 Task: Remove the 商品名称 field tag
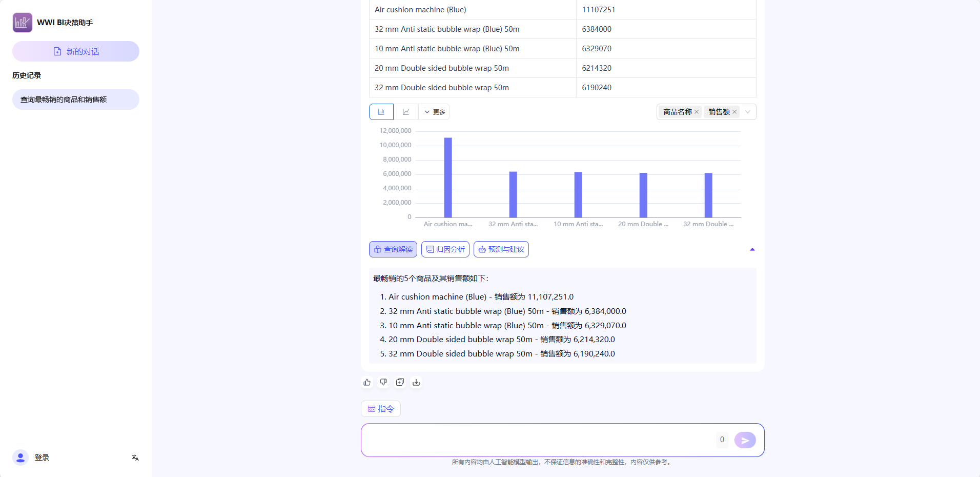pyautogui.click(x=697, y=112)
